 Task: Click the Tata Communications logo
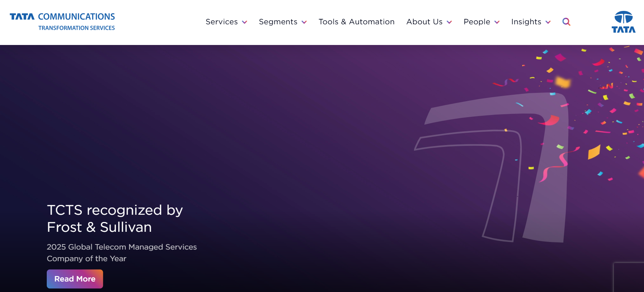(62, 17)
